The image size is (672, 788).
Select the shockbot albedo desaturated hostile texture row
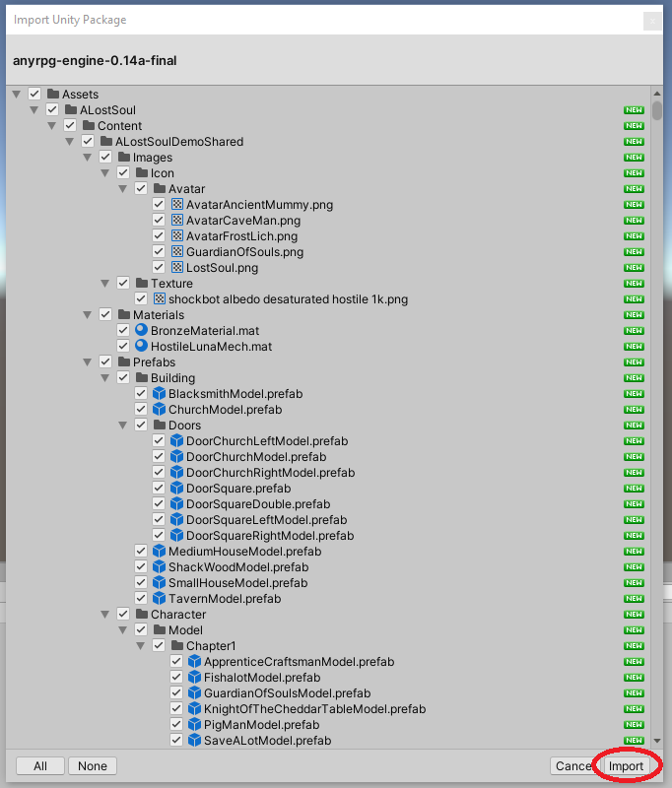pyautogui.click(x=288, y=299)
